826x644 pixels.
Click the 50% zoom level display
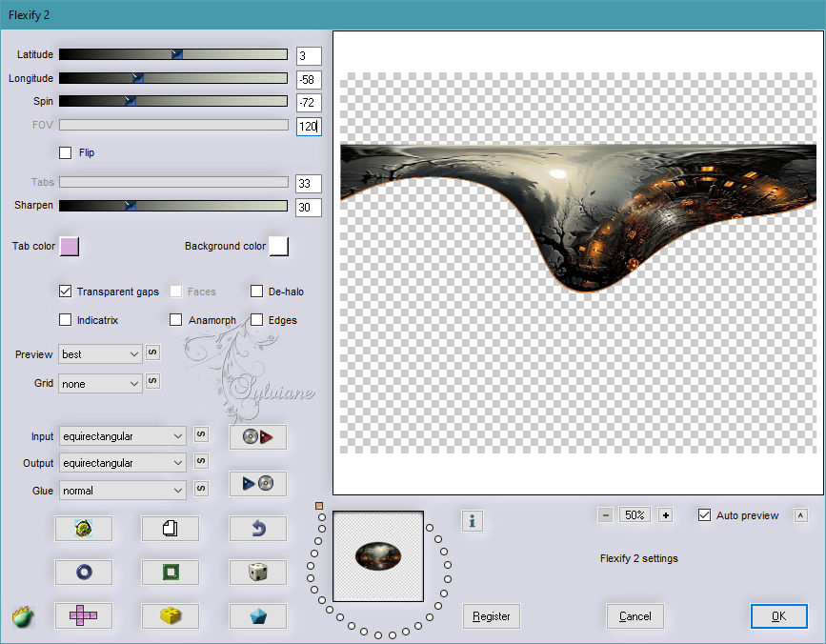(x=635, y=515)
